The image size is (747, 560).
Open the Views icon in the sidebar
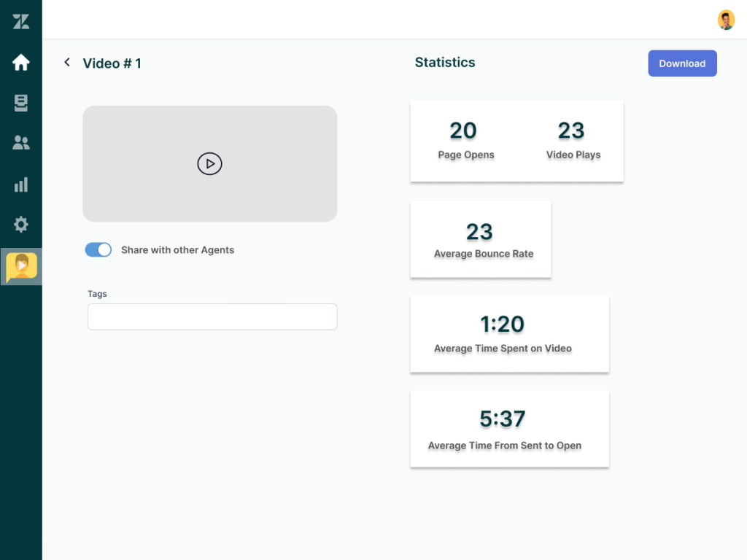(x=21, y=104)
